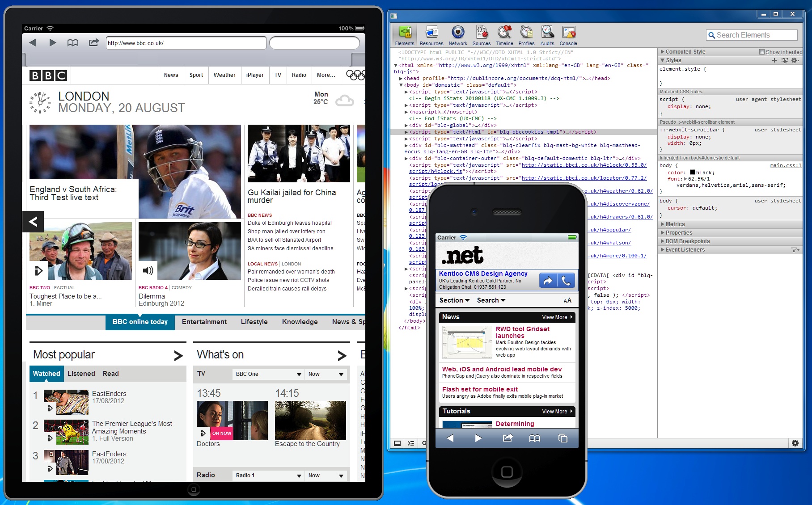
Task: Go back in the iPad browser
Action: (x=33, y=43)
